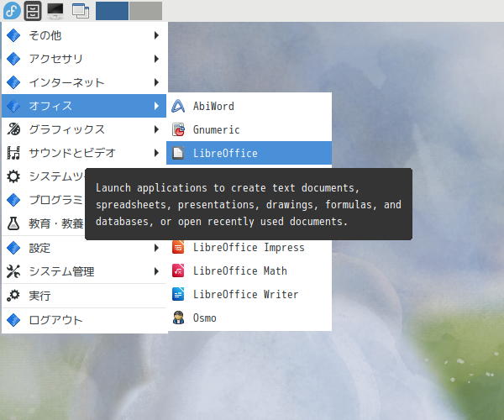Launch the file manager from the panel

[33, 11]
